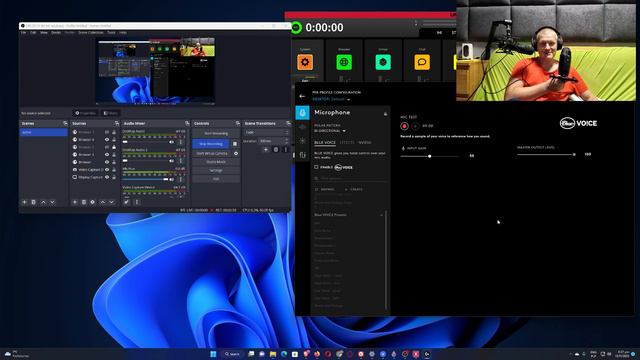Click the lock icon next to Microphone heading
This screenshot has width=640, height=360.
pyautogui.click(x=385, y=113)
